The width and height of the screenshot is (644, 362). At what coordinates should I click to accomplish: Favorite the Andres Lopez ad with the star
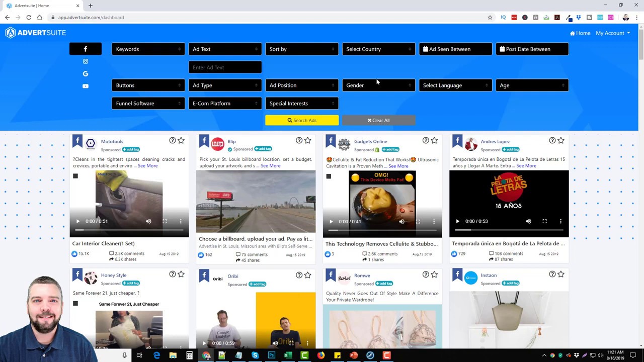[x=561, y=141]
